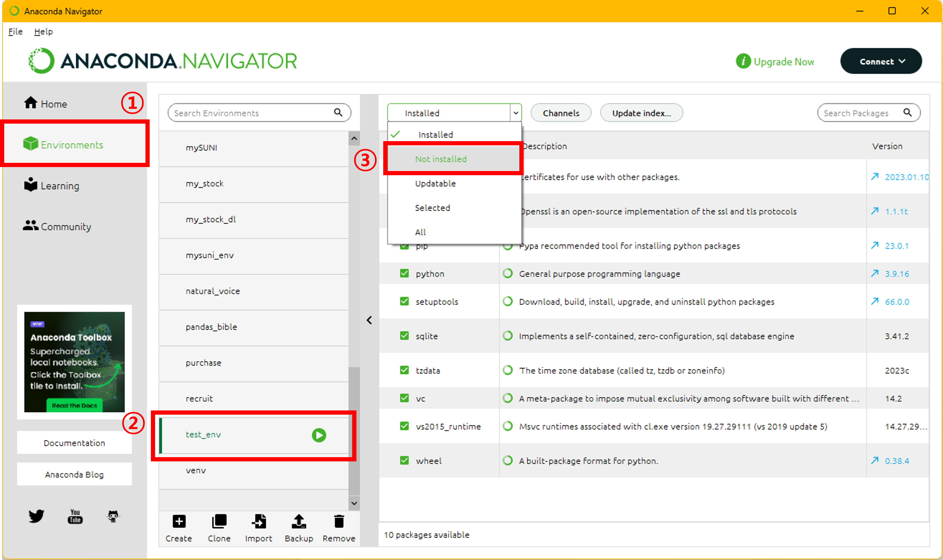Click update arrow for setuptools 66.0.0
This screenshot has height=560, width=943.
875,301
